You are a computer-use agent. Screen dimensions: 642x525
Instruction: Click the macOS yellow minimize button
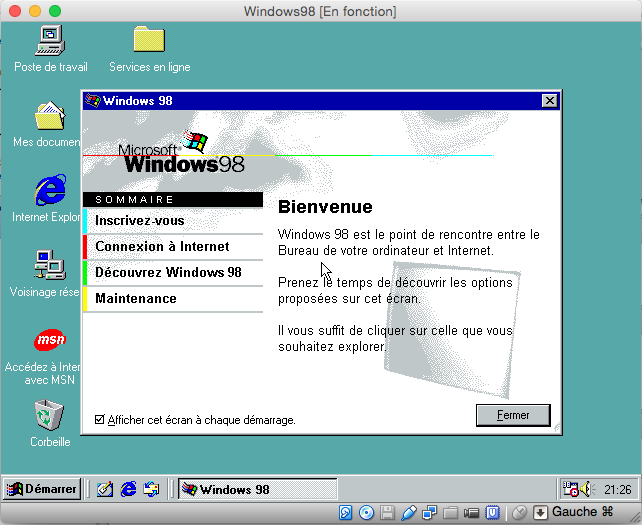click(x=35, y=11)
